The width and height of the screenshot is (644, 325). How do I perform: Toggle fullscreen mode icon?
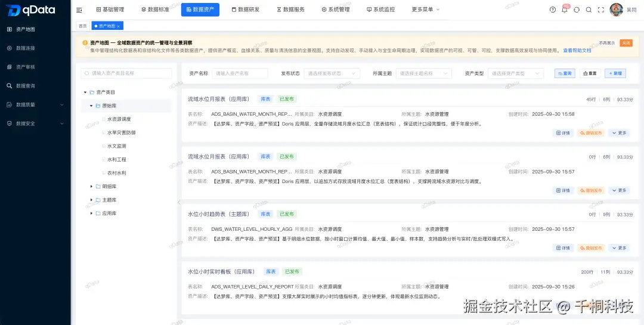[601, 10]
